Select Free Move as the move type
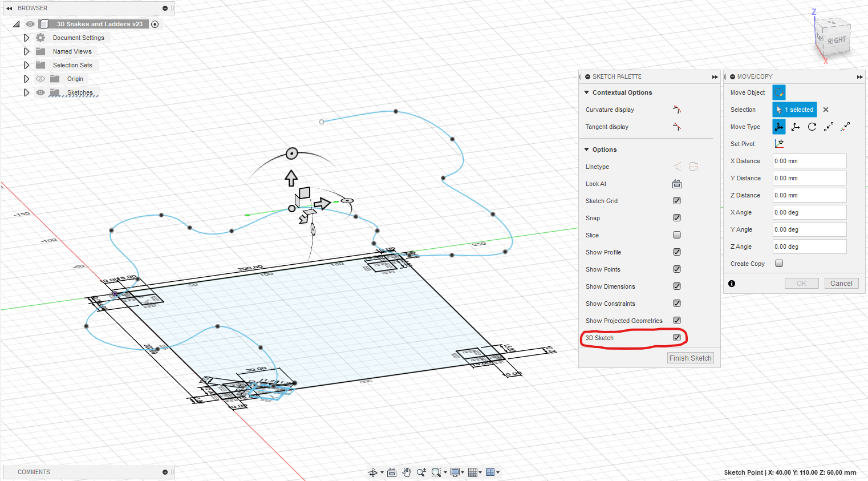Screen dimensions: 868x481 click(779, 127)
